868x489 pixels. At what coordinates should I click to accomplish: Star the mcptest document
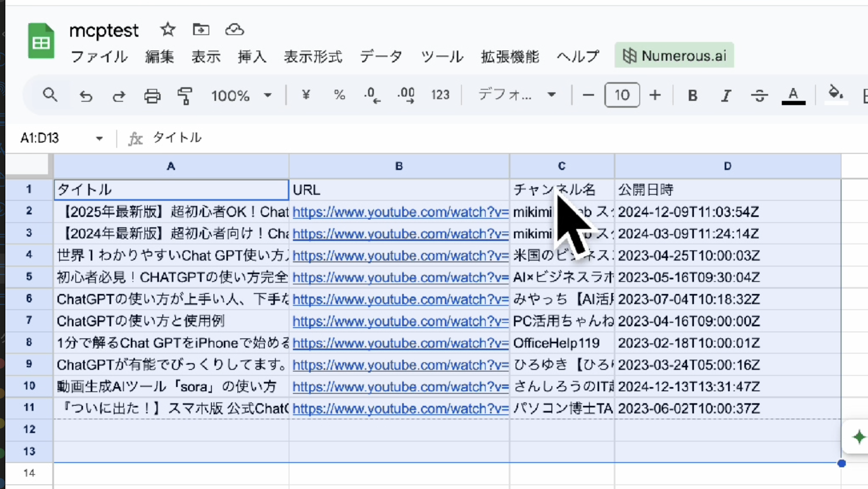point(168,29)
